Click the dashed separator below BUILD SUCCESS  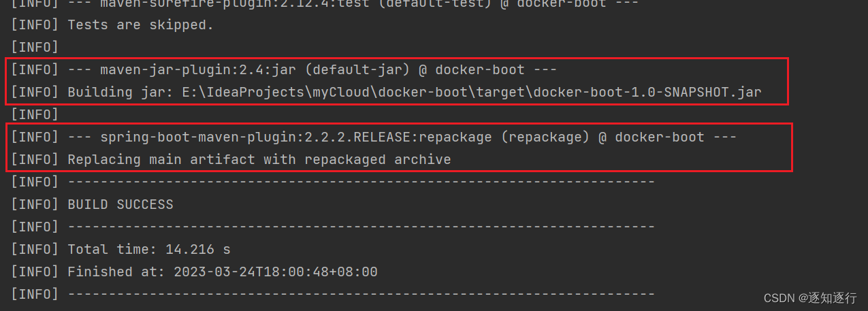tap(361, 227)
